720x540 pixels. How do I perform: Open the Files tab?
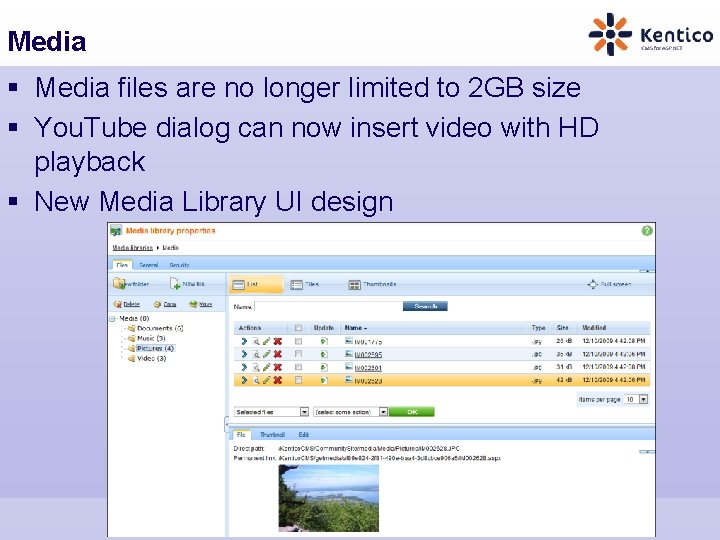click(122, 265)
